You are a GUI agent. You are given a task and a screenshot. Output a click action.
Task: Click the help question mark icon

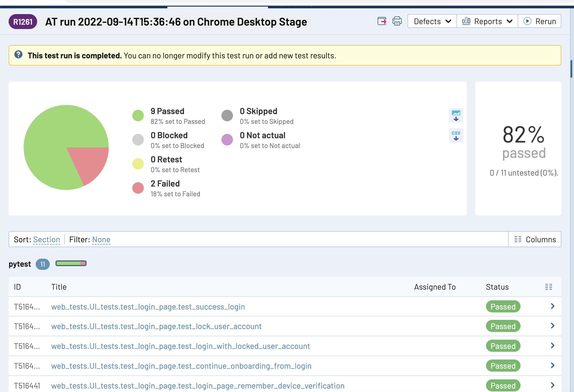point(18,55)
